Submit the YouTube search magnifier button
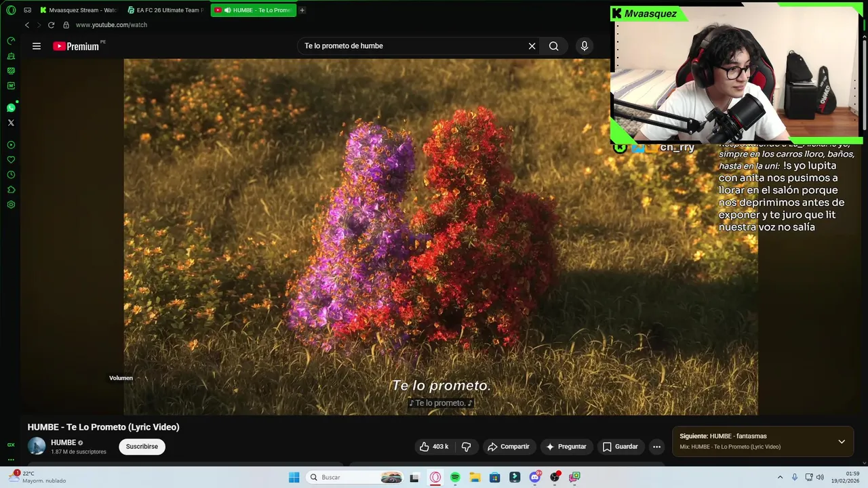The width and height of the screenshot is (868, 488). [554, 46]
